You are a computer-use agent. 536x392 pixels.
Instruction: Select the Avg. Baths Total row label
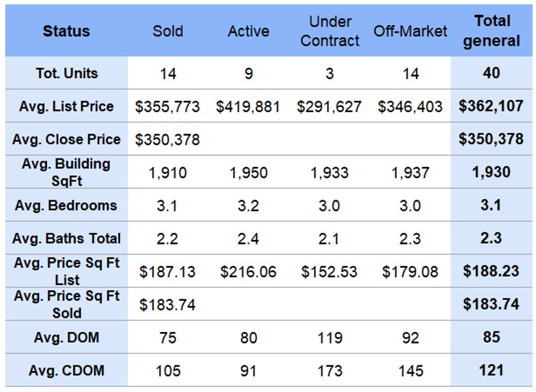(x=66, y=239)
